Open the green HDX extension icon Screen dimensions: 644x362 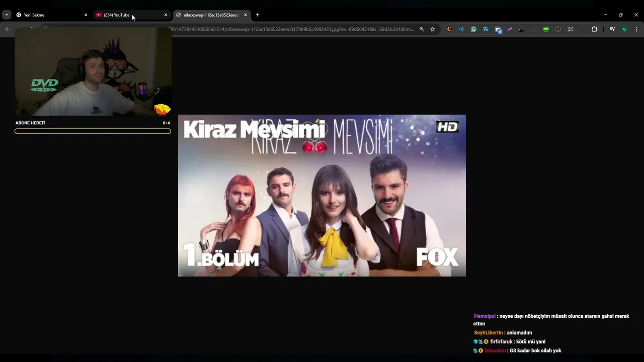(x=546, y=29)
